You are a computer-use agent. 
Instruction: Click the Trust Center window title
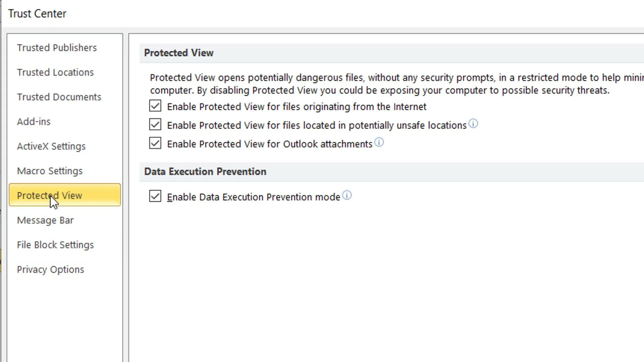click(x=37, y=14)
